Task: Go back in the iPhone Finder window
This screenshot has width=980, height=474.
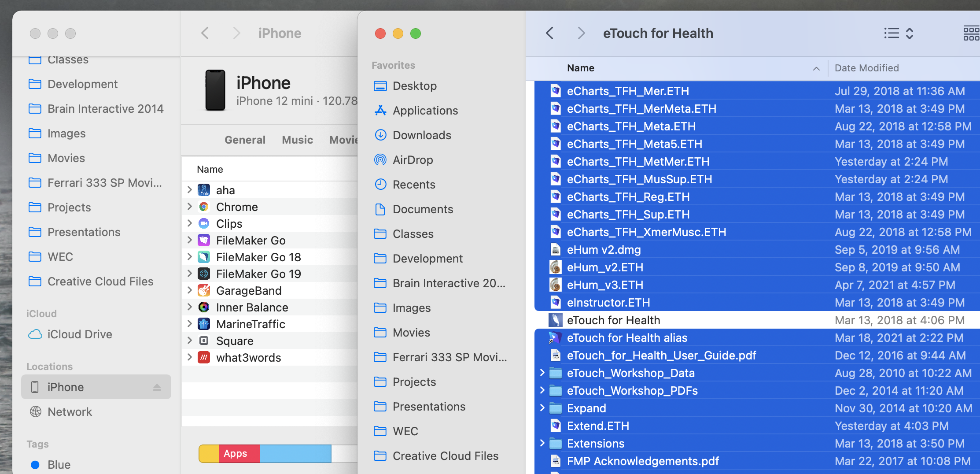Action: click(x=205, y=33)
